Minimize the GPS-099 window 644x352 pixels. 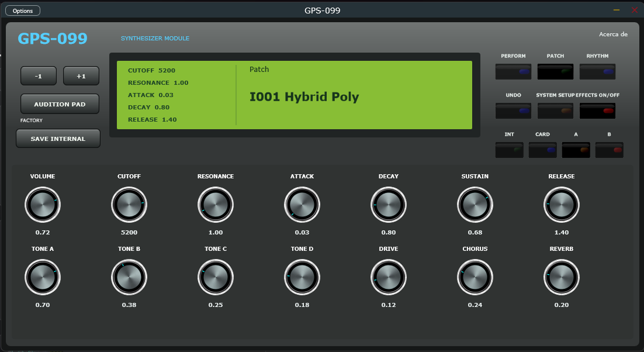tap(617, 10)
